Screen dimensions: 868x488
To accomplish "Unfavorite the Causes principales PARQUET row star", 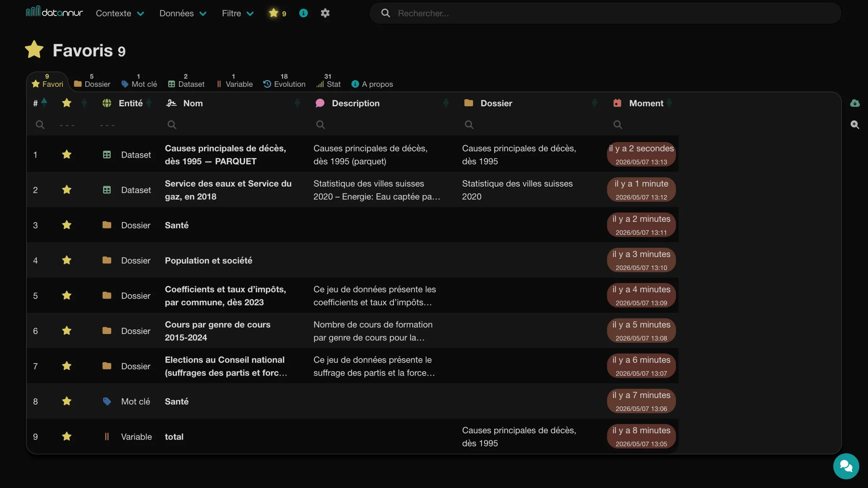I will click(x=67, y=155).
